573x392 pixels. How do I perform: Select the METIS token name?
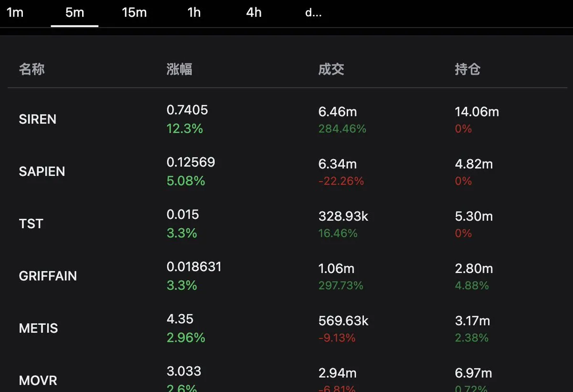tap(38, 328)
